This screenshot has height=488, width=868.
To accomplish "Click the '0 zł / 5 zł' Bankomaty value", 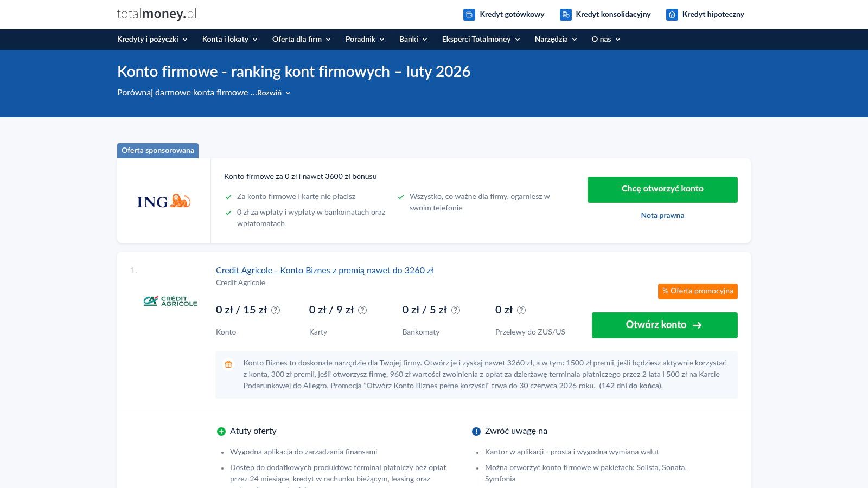I will 424,310.
